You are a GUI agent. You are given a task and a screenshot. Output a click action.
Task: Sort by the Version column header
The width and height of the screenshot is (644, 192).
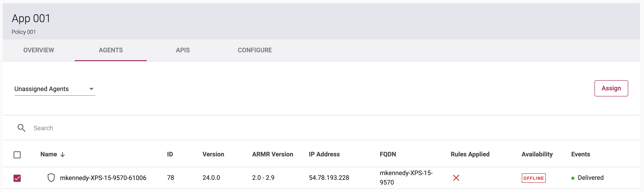[x=213, y=154]
